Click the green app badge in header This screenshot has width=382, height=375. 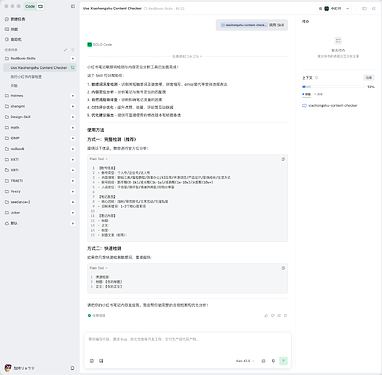coord(327,8)
